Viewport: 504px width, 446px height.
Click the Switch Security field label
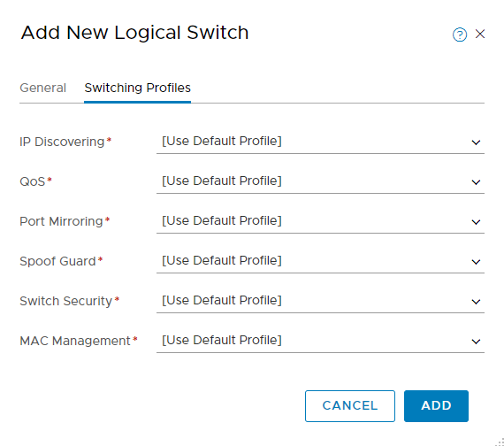pos(66,301)
